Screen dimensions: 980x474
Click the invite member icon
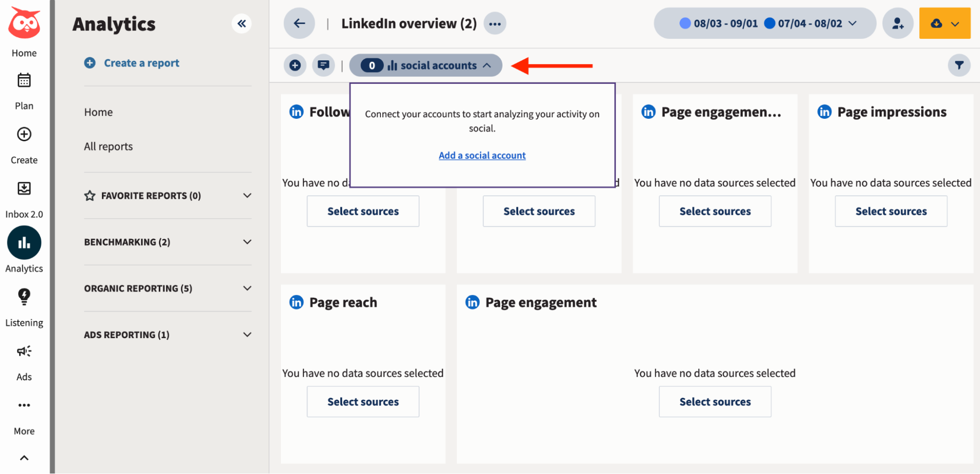pyautogui.click(x=897, y=23)
